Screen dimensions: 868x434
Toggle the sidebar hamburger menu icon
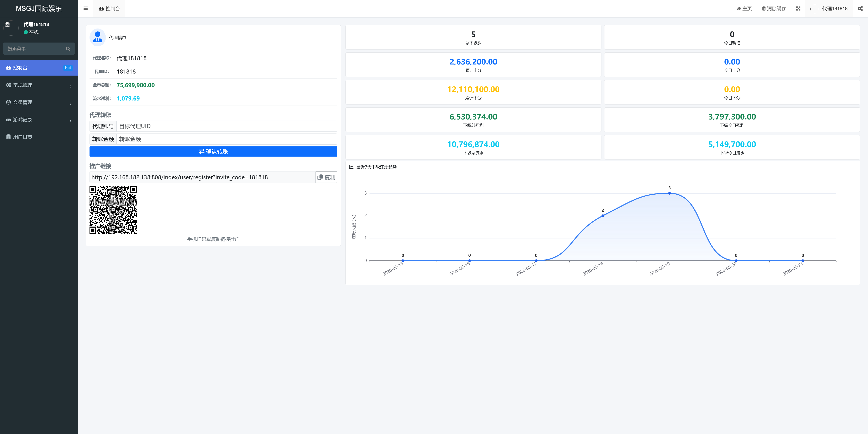coord(86,8)
